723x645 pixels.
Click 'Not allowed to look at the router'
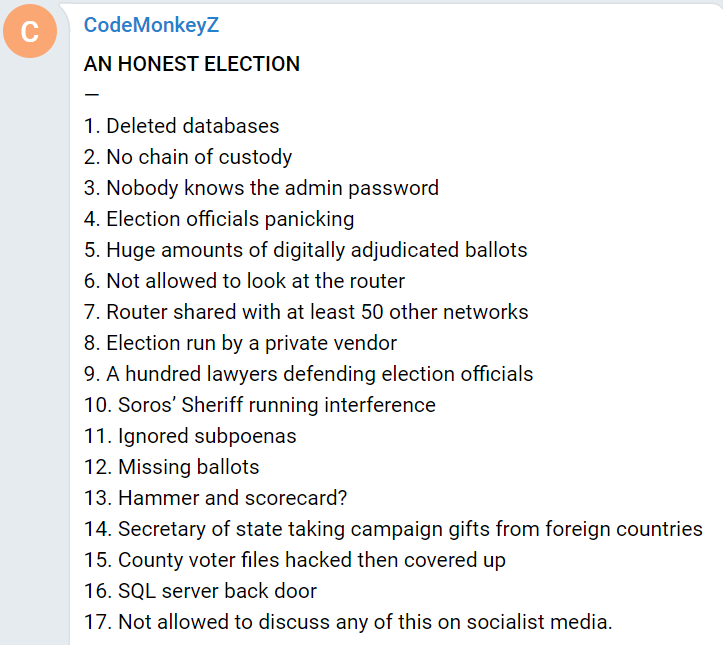[x=245, y=281]
